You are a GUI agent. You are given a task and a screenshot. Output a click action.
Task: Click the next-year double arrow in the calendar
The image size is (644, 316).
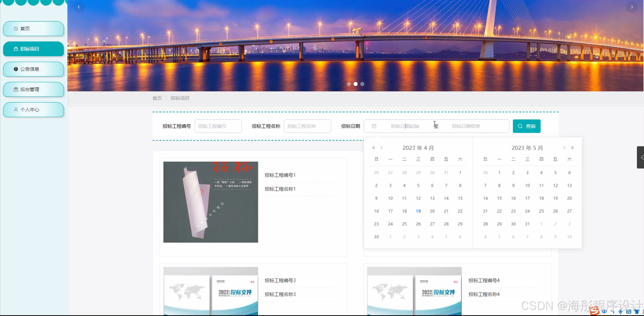point(572,148)
